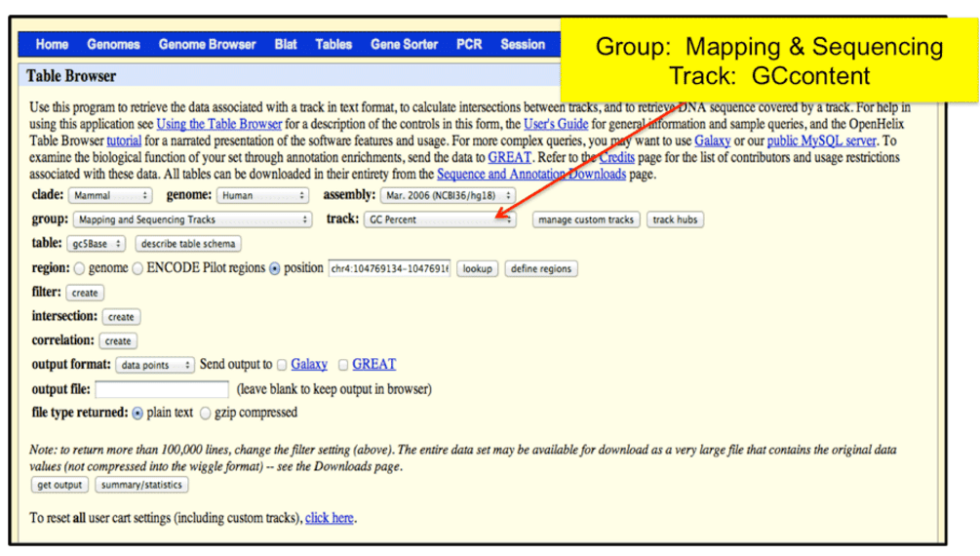The width and height of the screenshot is (980, 556).
Task: Expand the clade dropdown showing Mammal
Action: click(110, 196)
